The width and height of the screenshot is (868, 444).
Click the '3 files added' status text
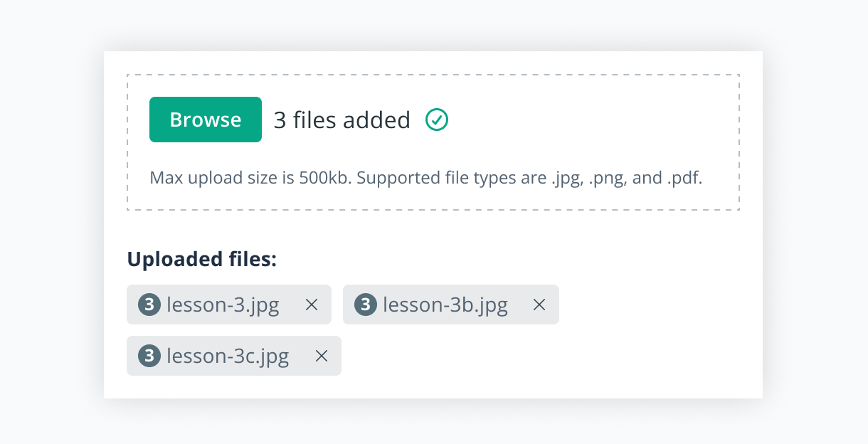342,120
